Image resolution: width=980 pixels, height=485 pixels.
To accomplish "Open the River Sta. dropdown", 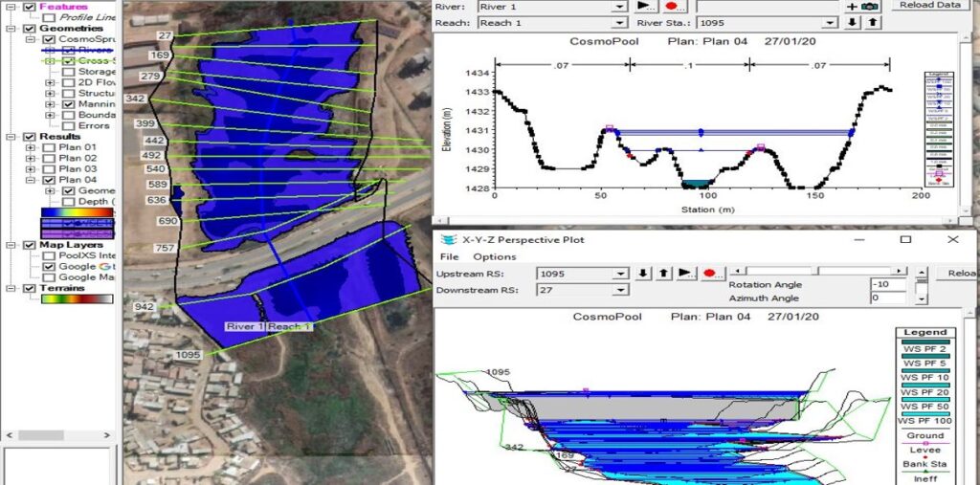I will tap(831, 22).
